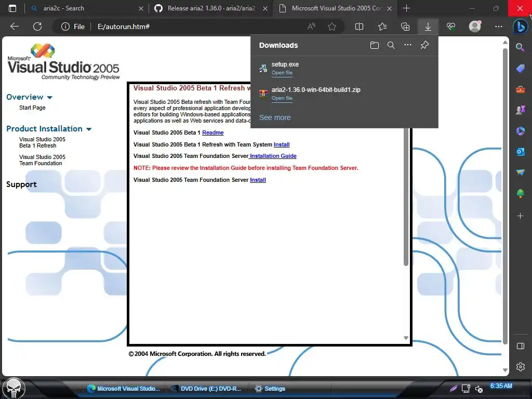Screen dimensions: 532x399
Task: Select Visual Studio 2005 Team Foundation item
Action: pyautogui.click(x=42, y=160)
